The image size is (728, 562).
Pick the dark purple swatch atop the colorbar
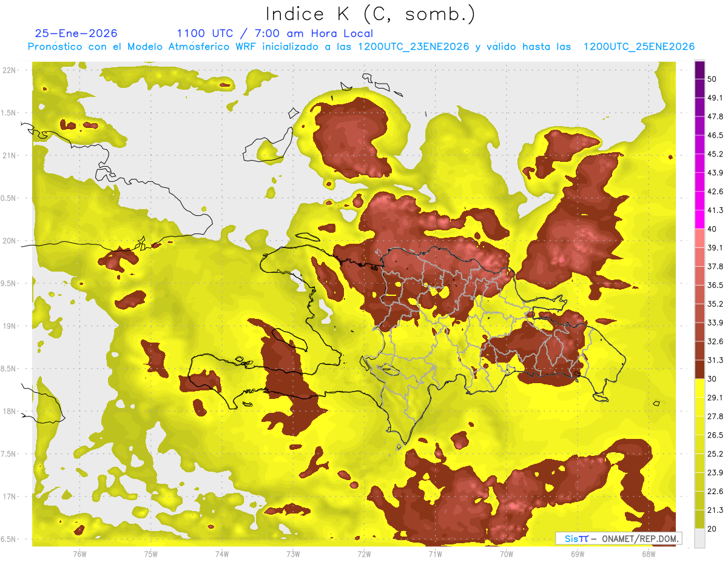pos(699,70)
